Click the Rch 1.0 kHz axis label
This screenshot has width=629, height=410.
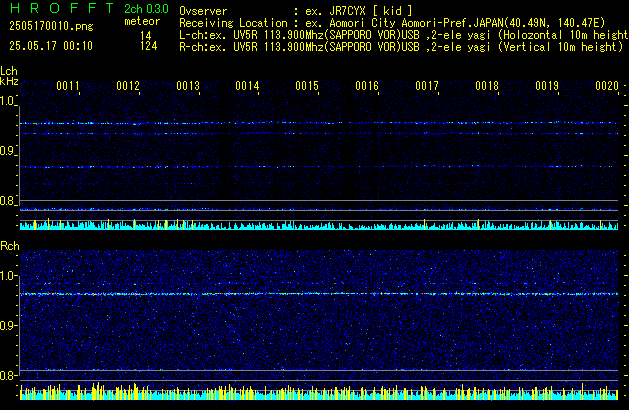[8, 276]
